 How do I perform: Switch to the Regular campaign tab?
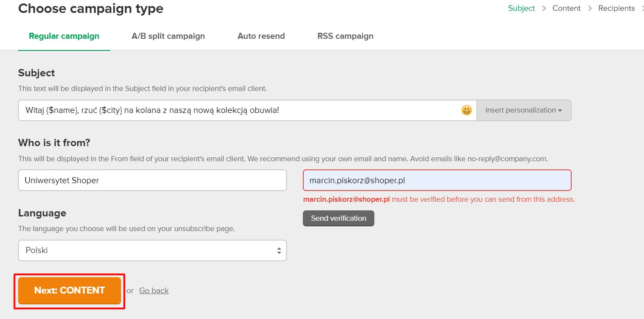(x=64, y=36)
